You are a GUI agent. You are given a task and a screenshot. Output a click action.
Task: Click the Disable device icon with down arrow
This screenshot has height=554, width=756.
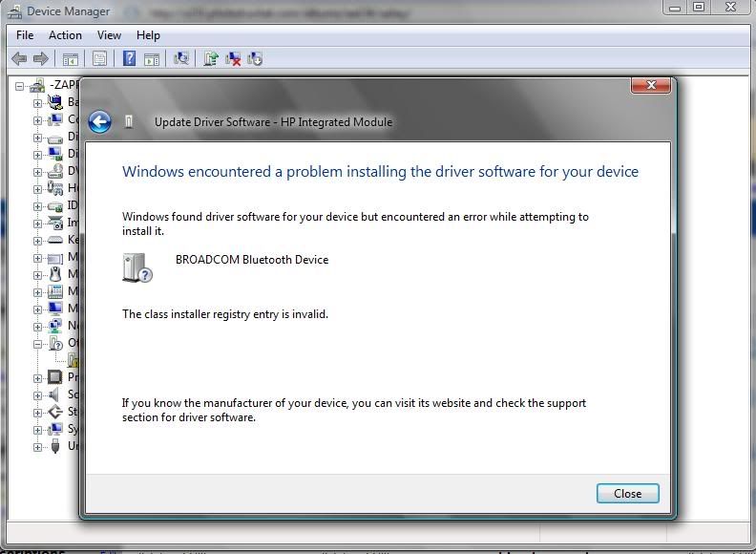255,59
